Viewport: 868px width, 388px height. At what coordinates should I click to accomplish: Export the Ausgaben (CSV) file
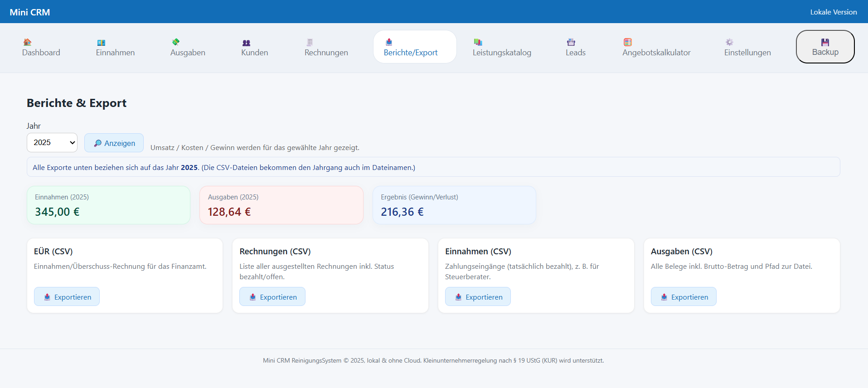point(683,297)
